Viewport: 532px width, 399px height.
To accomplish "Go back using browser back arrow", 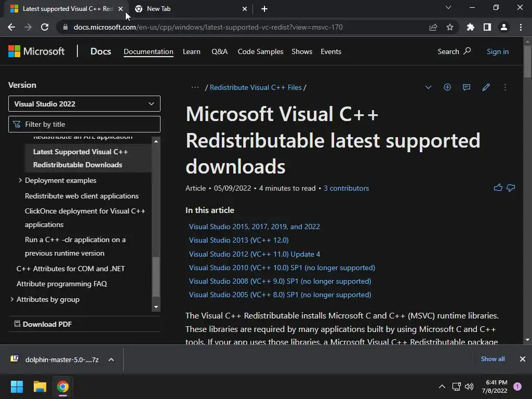I will (x=11, y=27).
